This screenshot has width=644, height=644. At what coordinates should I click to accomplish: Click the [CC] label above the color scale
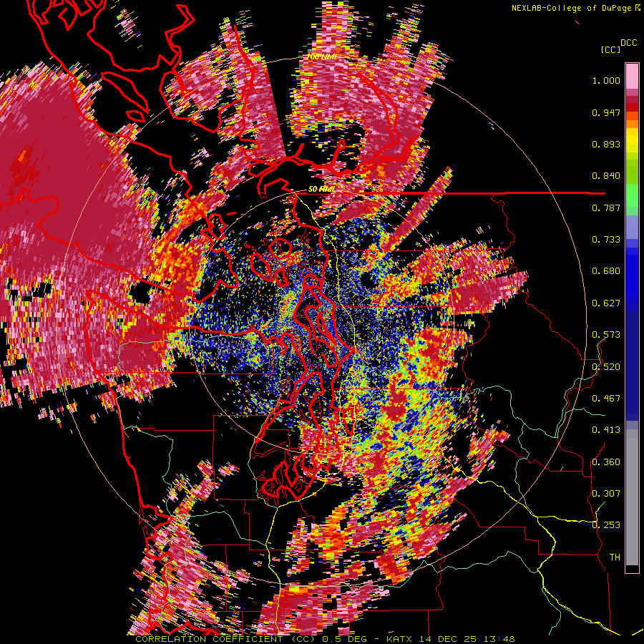pos(610,49)
